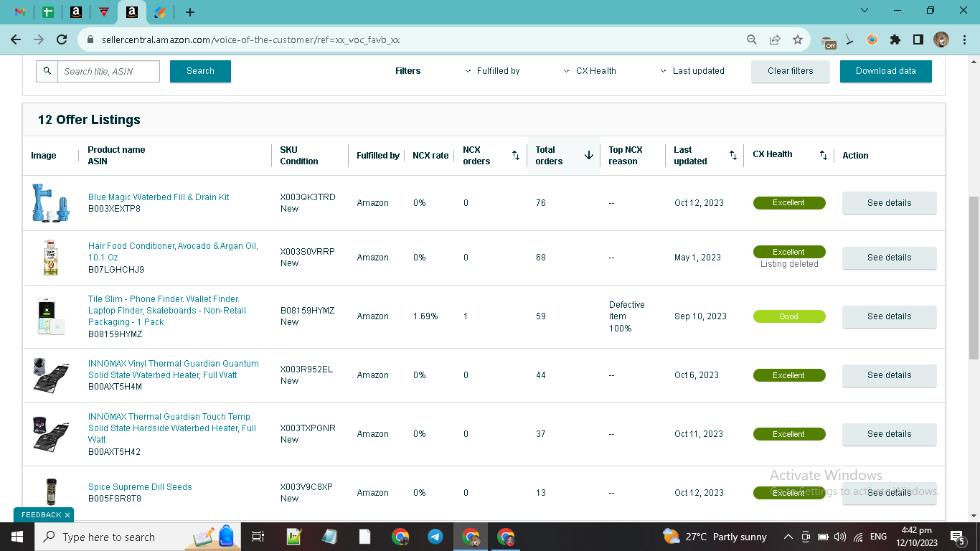This screenshot has width=980, height=551.
Task: Open the Spice Supreme Dill Seeds link
Action: [x=140, y=487]
